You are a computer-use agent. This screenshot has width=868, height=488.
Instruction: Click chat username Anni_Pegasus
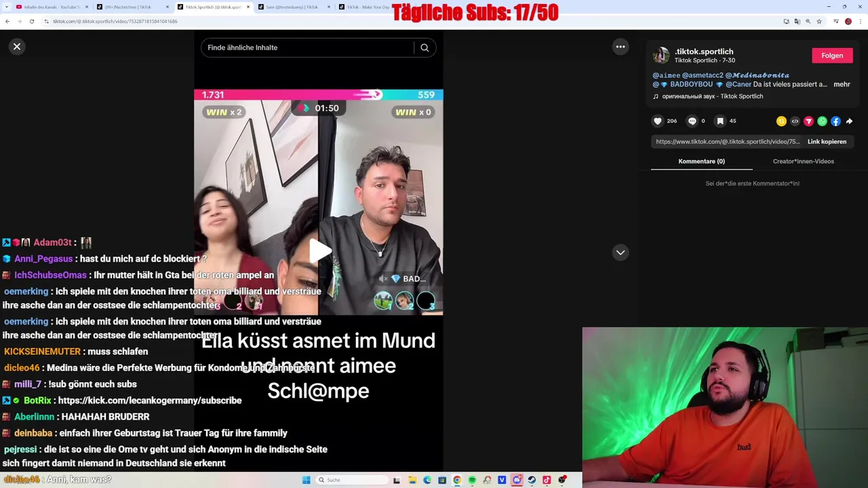tap(43, 259)
